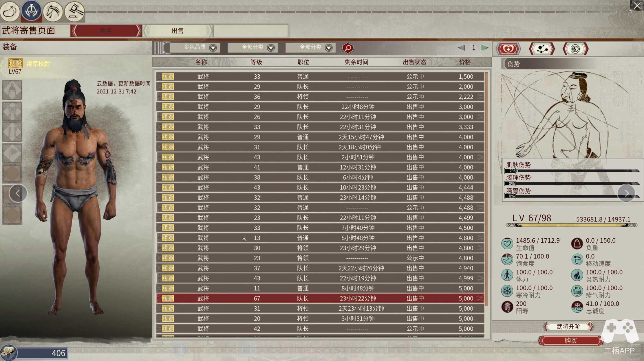Click the helmet equipment slot
644x361 pixels.
click(12, 91)
